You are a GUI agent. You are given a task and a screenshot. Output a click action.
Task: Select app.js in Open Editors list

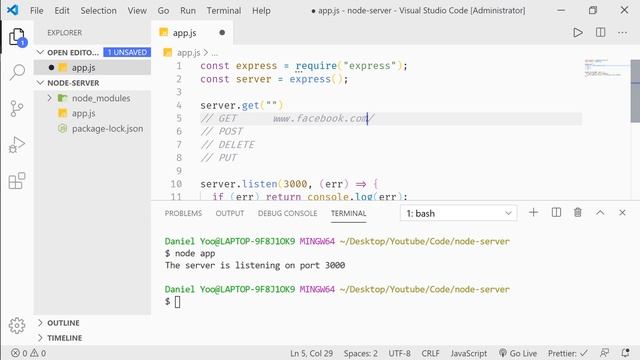pos(92,67)
